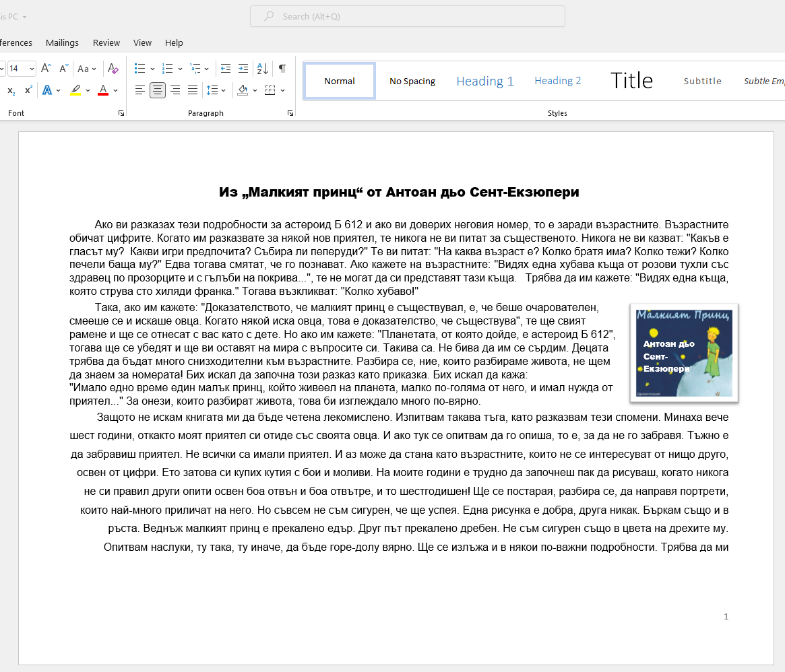The width and height of the screenshot is (785, 672).
Task: Click the Search (Alt+Q) box
Action: point(408,17)
